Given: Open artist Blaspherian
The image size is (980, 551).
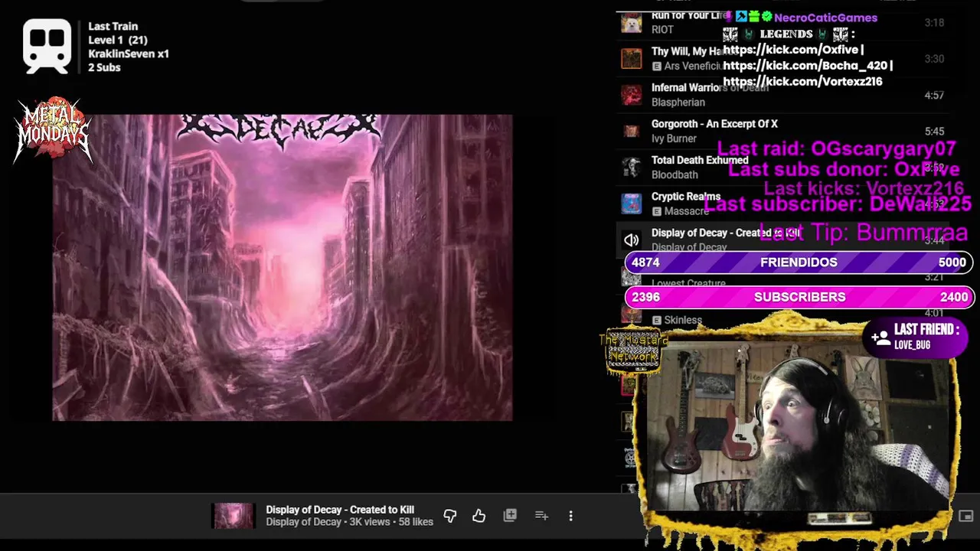Looking at the screenshot, I should point(678,103).
